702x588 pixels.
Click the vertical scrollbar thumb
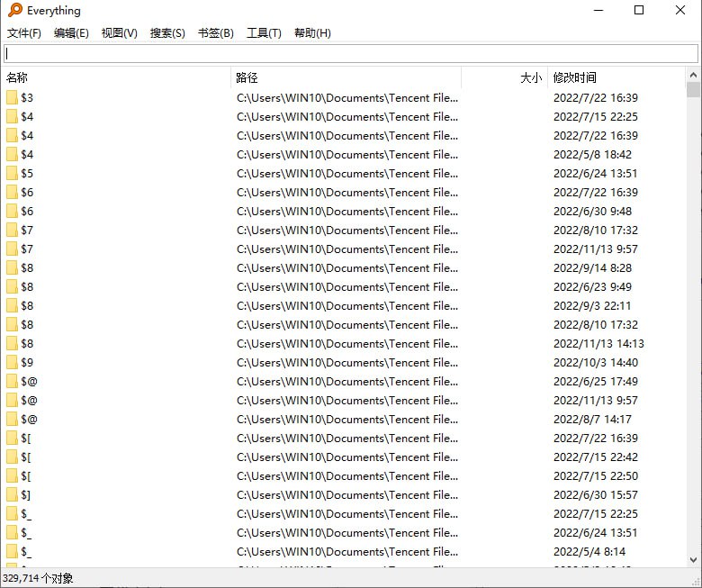point(694,89)
